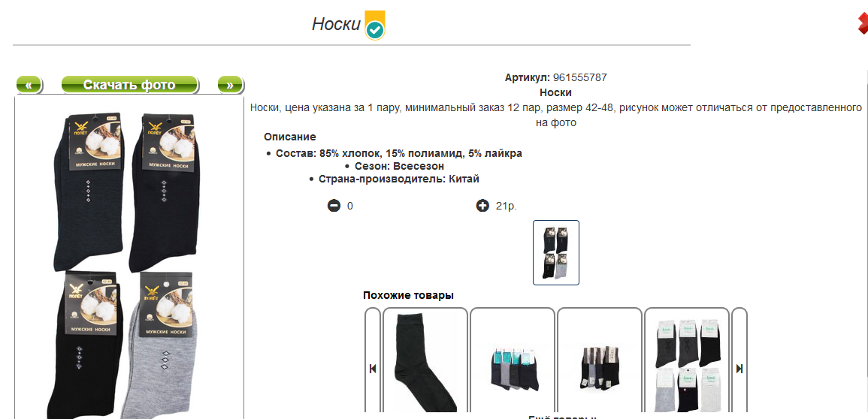868x419 pixels.
Task: Click the verified checkmark badge next to Носки
Action: pos(375,26)
